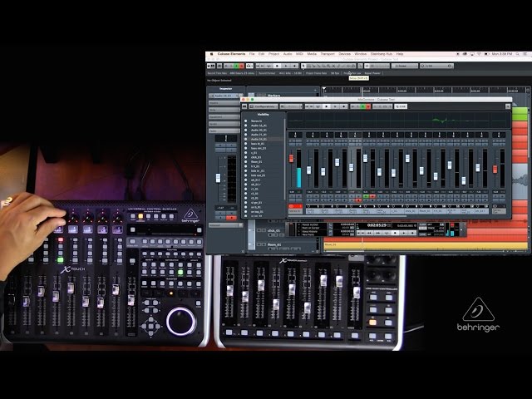This screenshot has height=399, width=532.
Task: Open the MIDI menu
Action: click(x=299, y=54)
